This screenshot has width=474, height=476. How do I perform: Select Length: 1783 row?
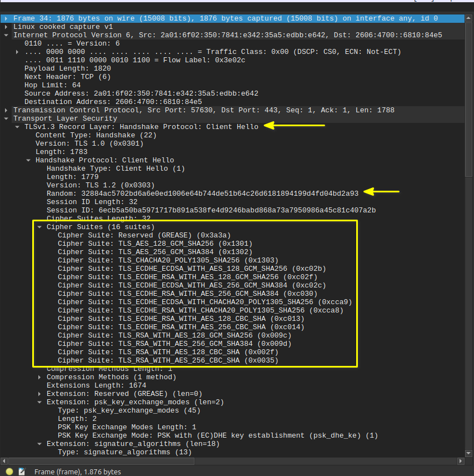61,152
